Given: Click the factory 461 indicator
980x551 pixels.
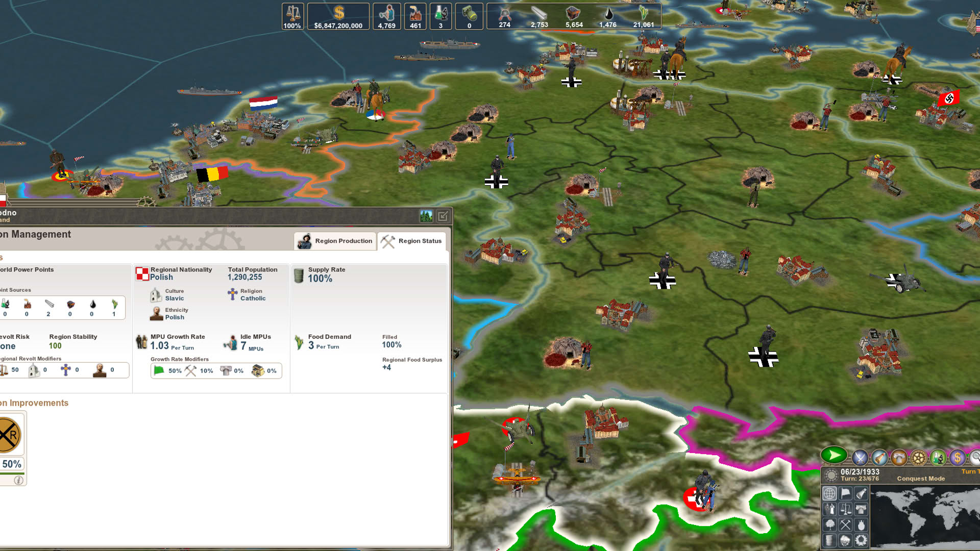Looking at the screenshot, I should point(415,16).
